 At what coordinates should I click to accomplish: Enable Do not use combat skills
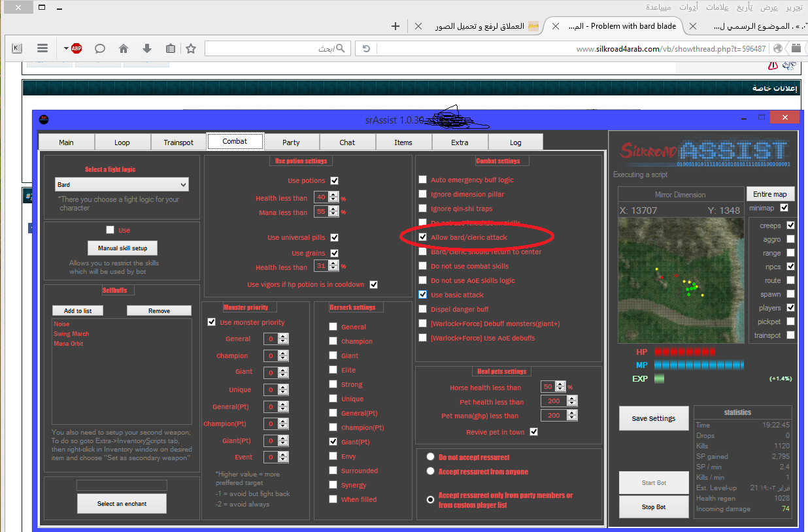click(423, 266)
